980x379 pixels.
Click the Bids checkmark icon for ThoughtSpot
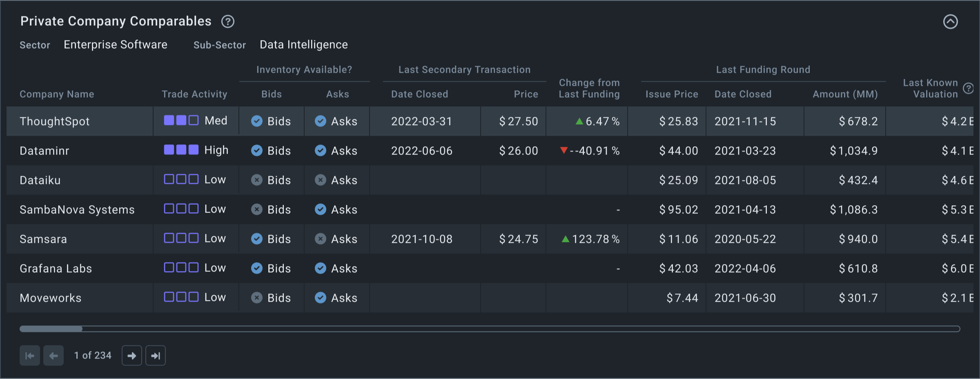(257, 121)
